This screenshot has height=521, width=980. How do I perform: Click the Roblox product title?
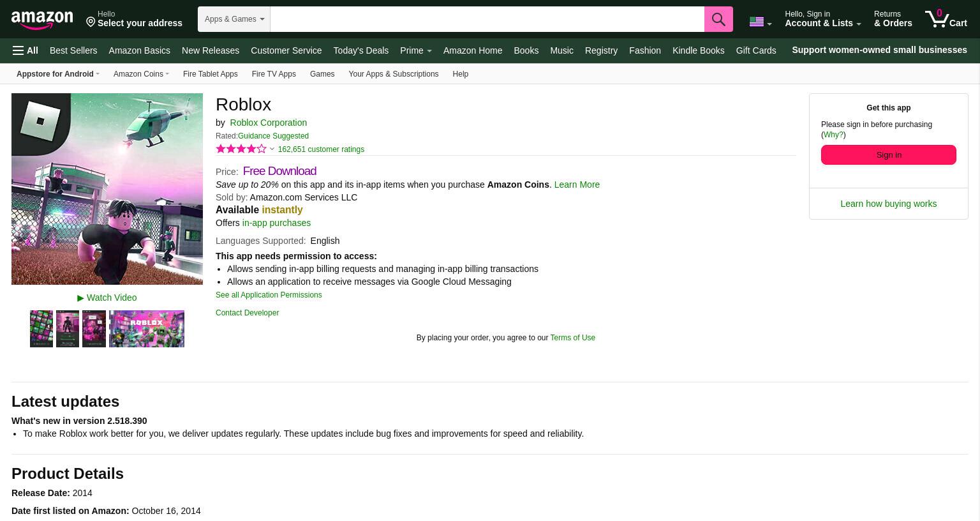coord(243,104)
